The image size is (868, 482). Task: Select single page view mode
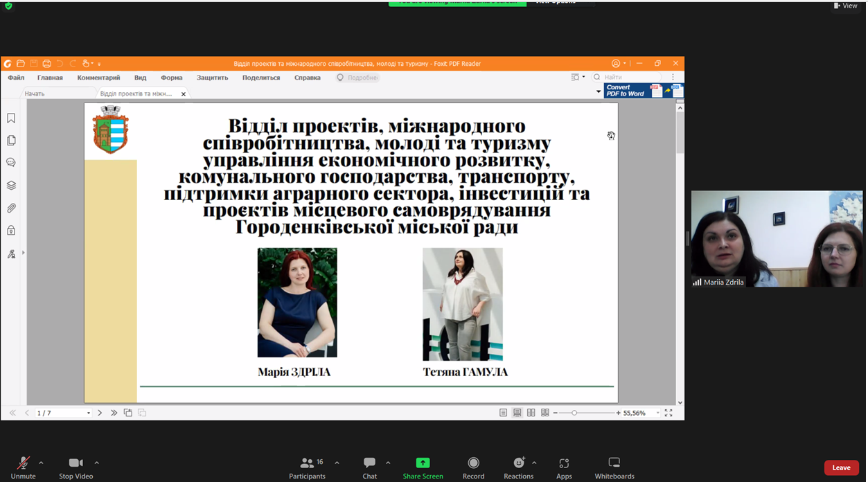503,412
